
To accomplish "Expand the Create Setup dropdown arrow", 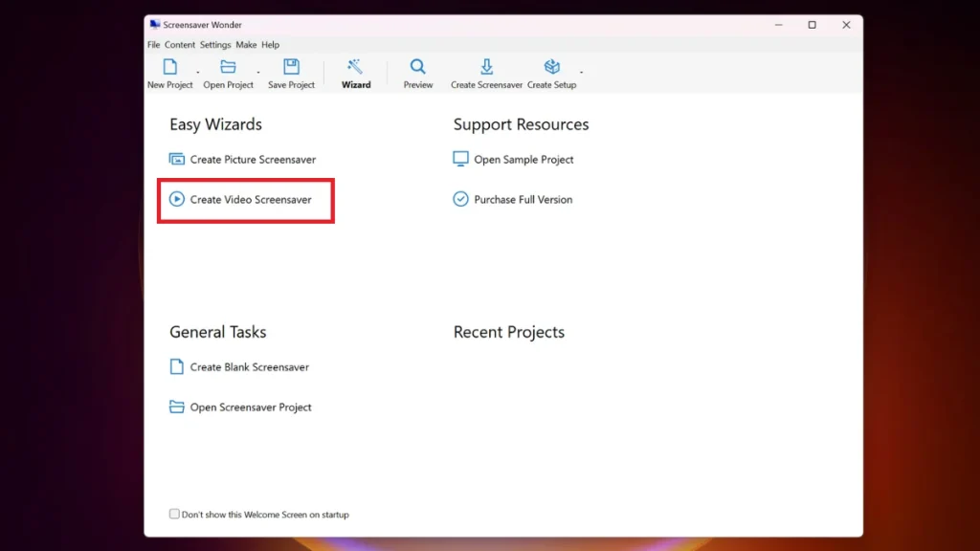I will [581, 73].
